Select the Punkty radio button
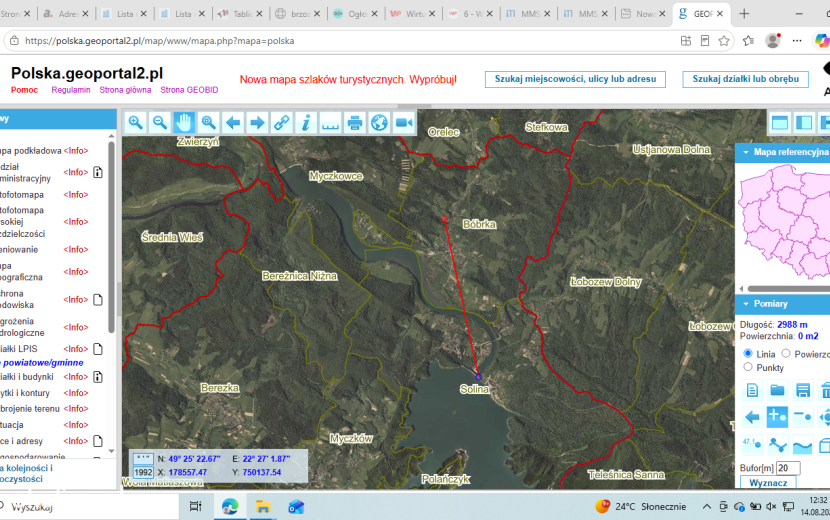 coord(748,367)
